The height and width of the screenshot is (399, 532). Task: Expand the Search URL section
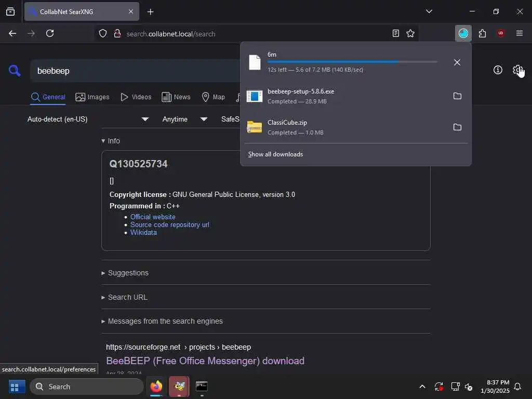[x=125, y=297]
